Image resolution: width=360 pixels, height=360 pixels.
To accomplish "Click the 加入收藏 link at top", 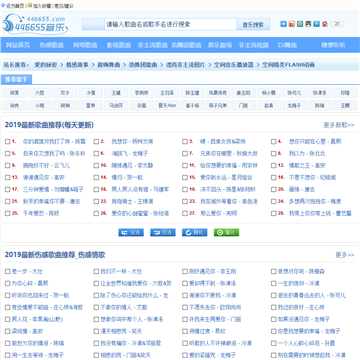I will [42, 6].
